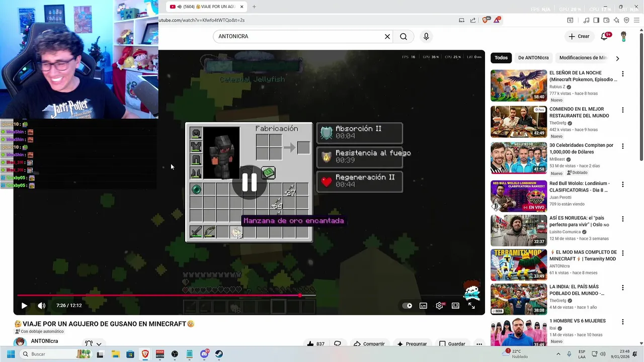Open options for ASÍ ES NORUEGA video
This screenshot has height=362, width=644.
(x=623, y=219)
